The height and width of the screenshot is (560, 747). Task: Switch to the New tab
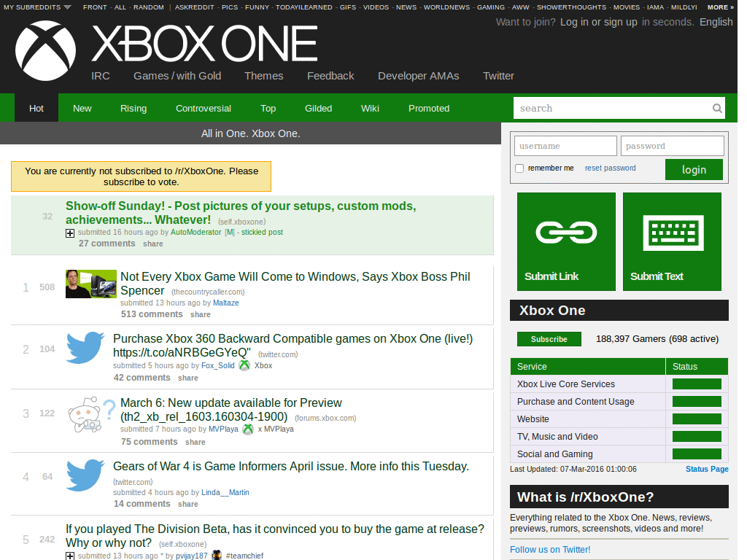coord(82,108)
